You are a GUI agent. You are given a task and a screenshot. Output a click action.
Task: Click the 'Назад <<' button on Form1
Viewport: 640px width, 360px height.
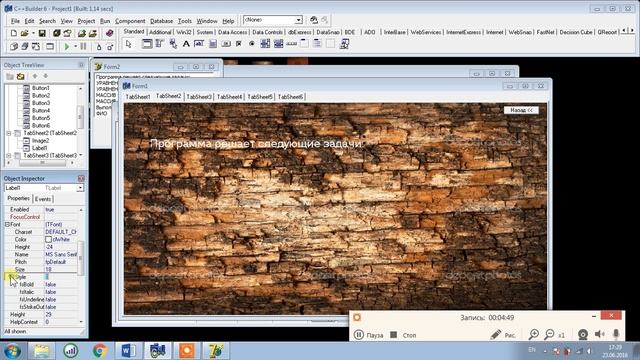pos(521,110)
